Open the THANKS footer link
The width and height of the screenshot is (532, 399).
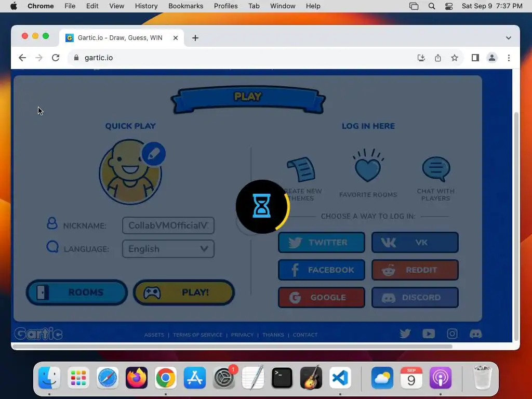click(x=273, y=335)
